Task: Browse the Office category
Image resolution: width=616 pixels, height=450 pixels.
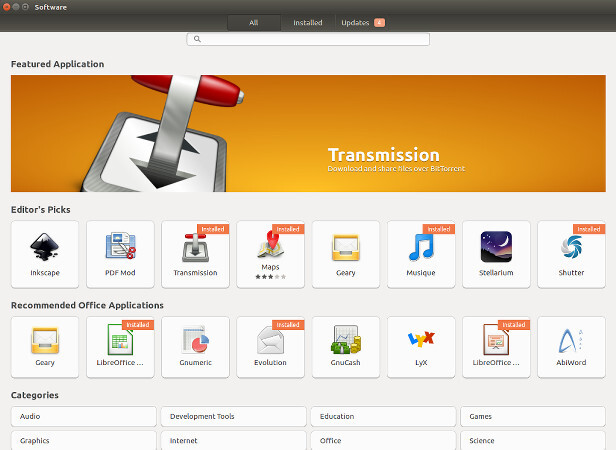Action: pyautogui.click(x=383, y=441)
